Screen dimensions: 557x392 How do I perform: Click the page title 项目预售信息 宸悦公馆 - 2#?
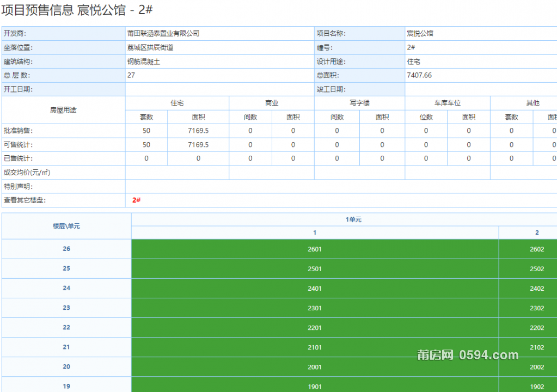point(77,10)
